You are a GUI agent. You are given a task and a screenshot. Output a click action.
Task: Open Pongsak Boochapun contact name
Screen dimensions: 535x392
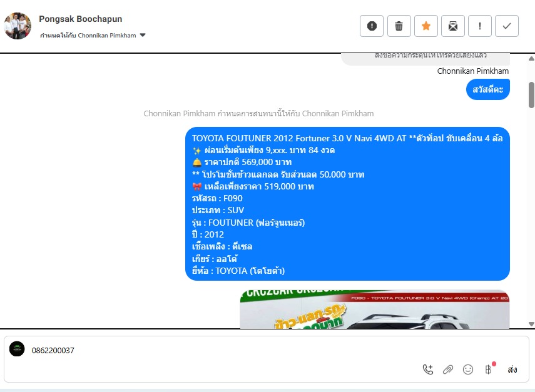[x=81, y=19]
